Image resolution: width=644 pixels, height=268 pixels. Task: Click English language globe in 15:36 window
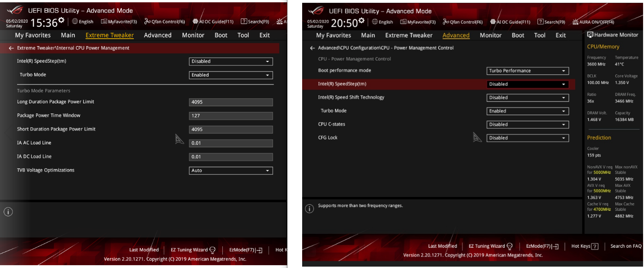(83, 22)
